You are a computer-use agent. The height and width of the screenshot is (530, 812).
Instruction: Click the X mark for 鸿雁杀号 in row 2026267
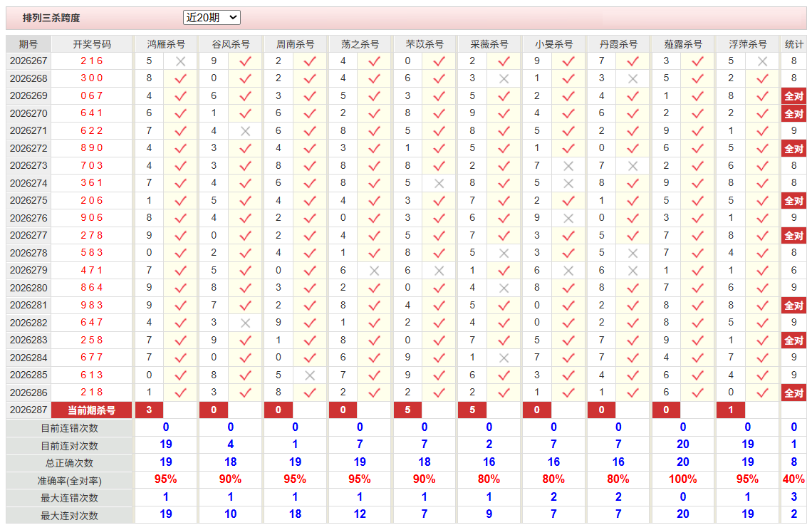[180, 62]
